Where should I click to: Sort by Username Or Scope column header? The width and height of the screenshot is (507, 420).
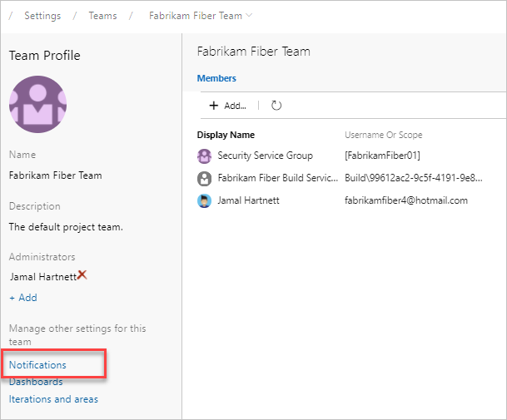(384, 135)
